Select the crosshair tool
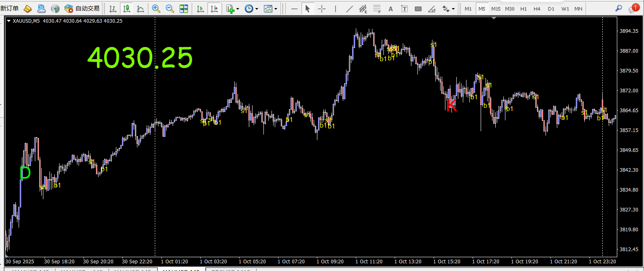 (322, 9)
